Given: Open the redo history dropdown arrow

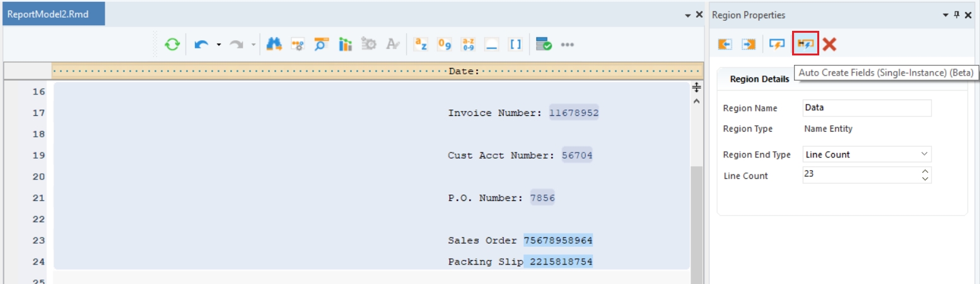Looking at the screenshot, I should [254, 45].
